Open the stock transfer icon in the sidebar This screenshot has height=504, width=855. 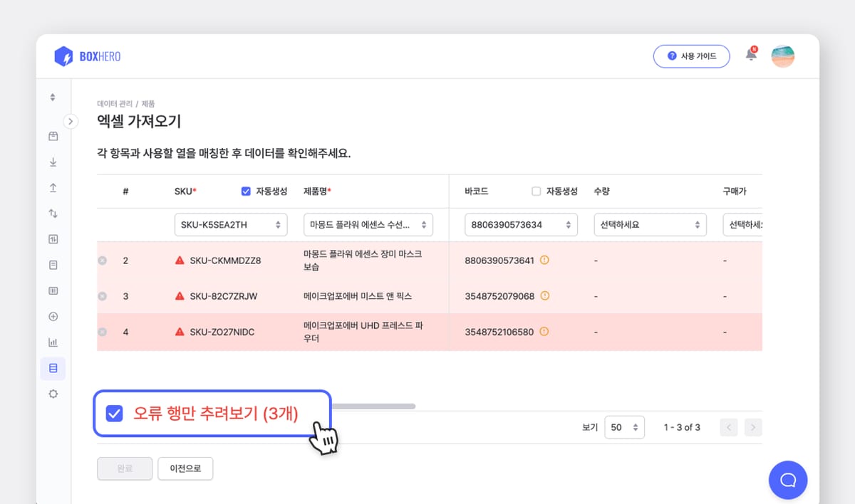coord(53,213)
